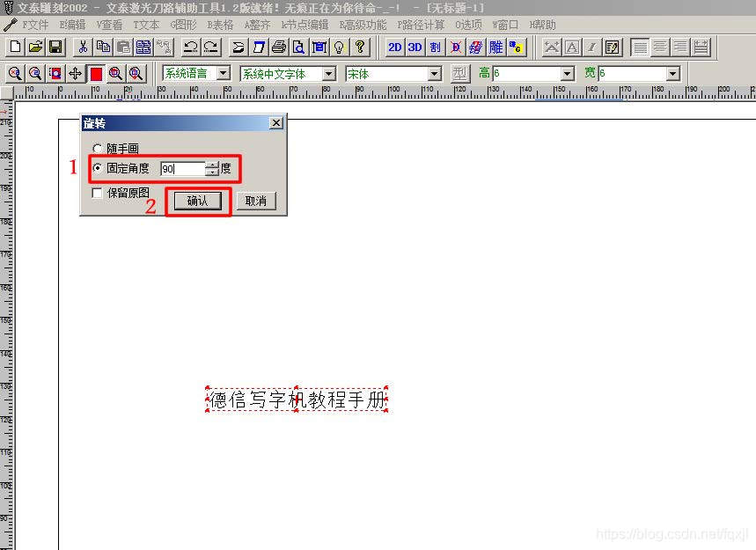Image resolution: width=756 pixels, height=550 pixels.
Task: Open the 宋体 font dropdown
Action: [x=435, y=74]
